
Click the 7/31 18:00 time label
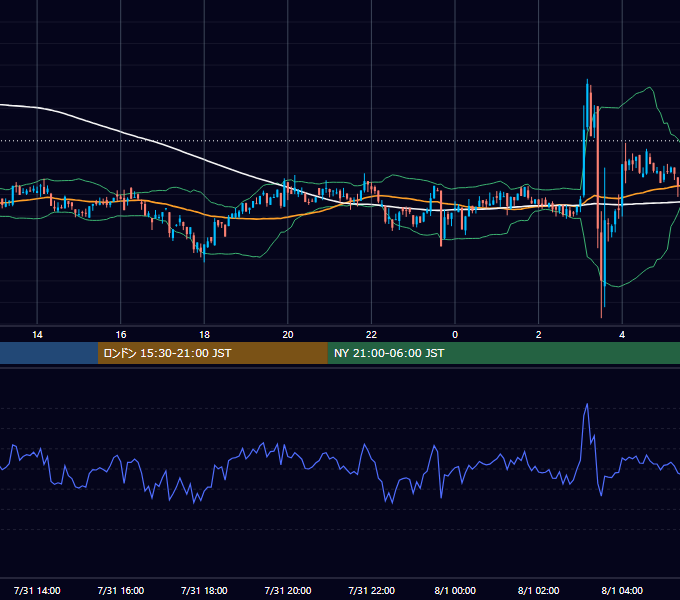204,590
